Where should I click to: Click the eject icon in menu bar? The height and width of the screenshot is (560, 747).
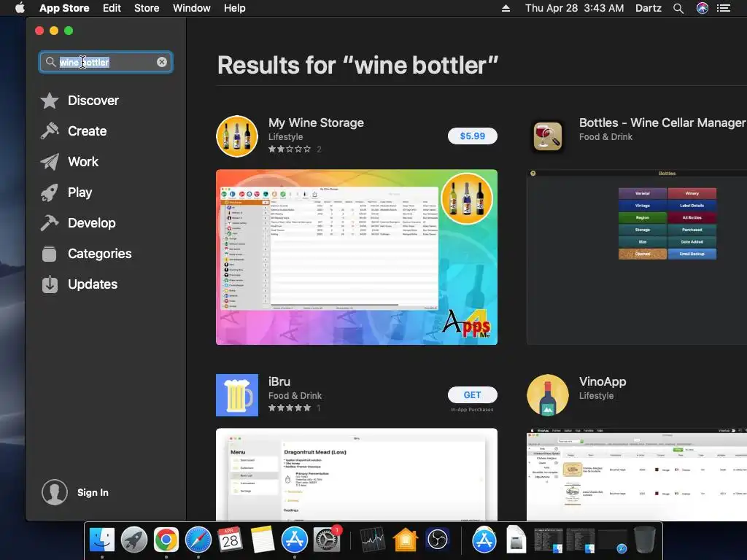506,8
